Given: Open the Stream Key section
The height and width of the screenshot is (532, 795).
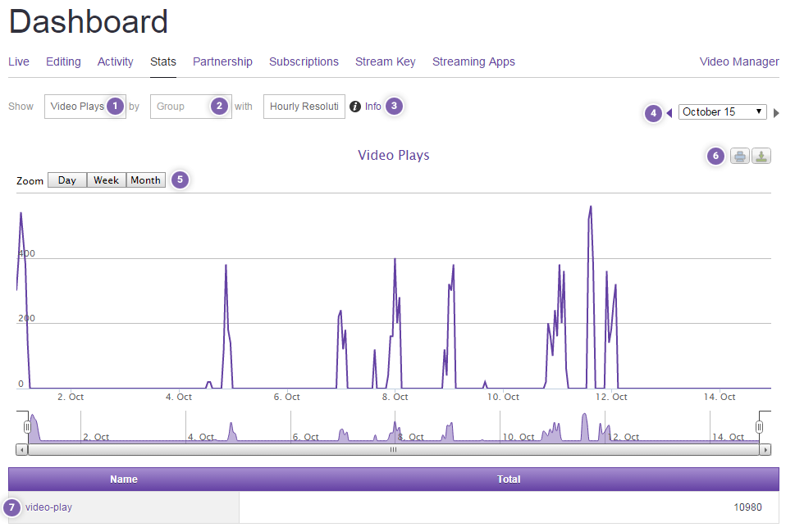Looking at the screenshot, I should tap(385, 61).
